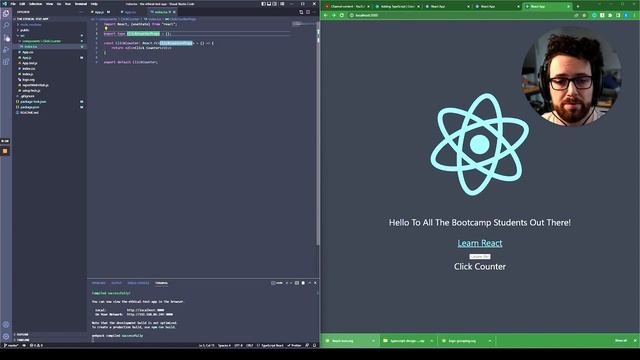Close the terminal panel in VS Code
The width and height of the screenshot is (640, 360).
[x=315, y=283]
